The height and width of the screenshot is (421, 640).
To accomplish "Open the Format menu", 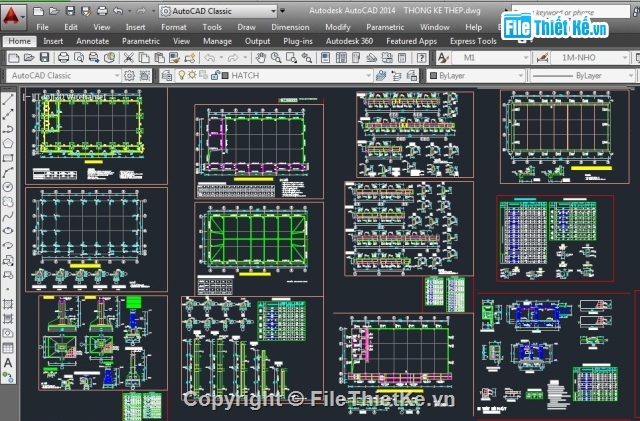I will [174, 27].
